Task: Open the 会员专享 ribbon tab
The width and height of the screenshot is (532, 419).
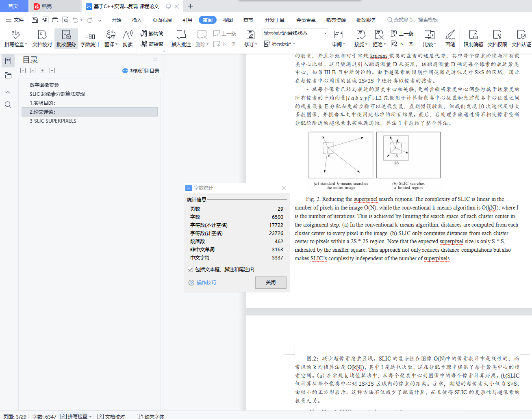Action: tap(306, 20)
